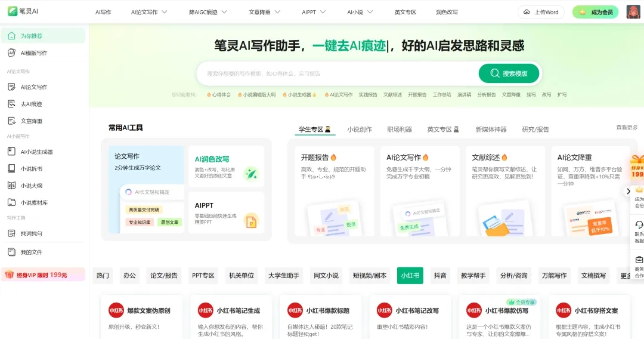Select the 热门 category tab
The image size is (644, 339).
(103, 275)
